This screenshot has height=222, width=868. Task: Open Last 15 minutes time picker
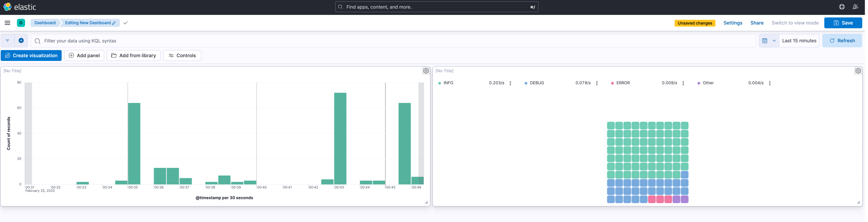799,41
